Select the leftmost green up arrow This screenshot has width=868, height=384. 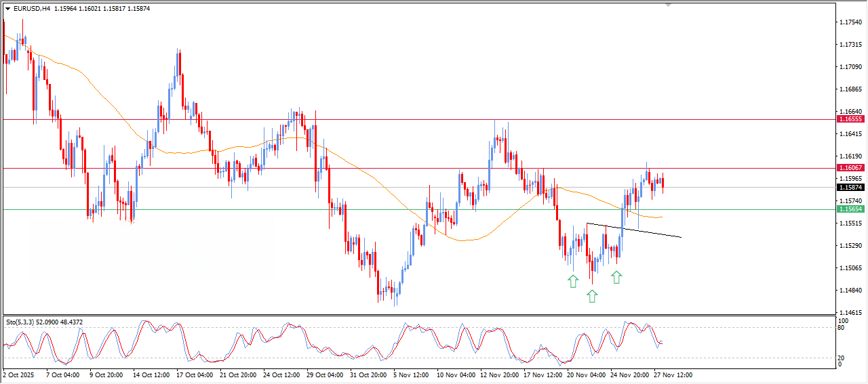[x=573, y=281]
